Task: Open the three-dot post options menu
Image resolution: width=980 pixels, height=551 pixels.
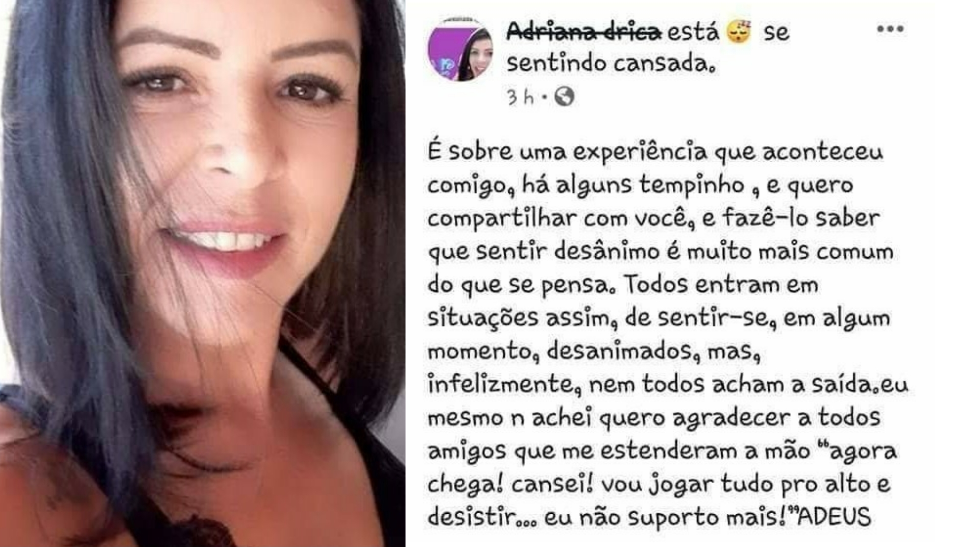Action: [890, 29]
